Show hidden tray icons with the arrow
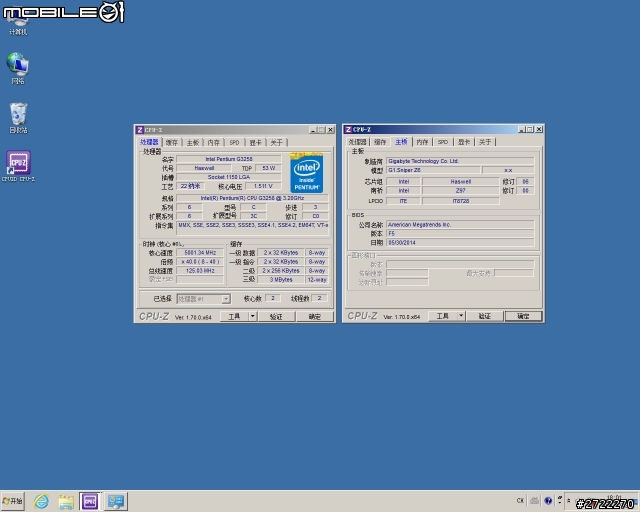 (x=568, y=501)
